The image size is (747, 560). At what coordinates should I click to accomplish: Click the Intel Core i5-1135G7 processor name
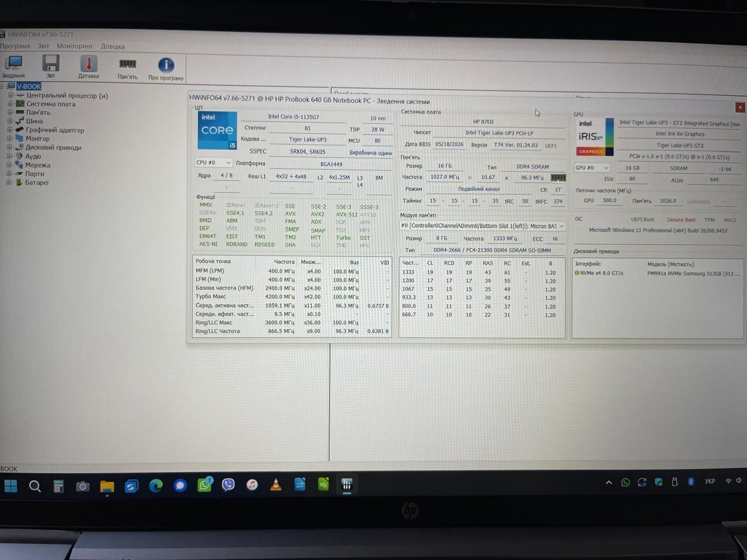(294, 117)
